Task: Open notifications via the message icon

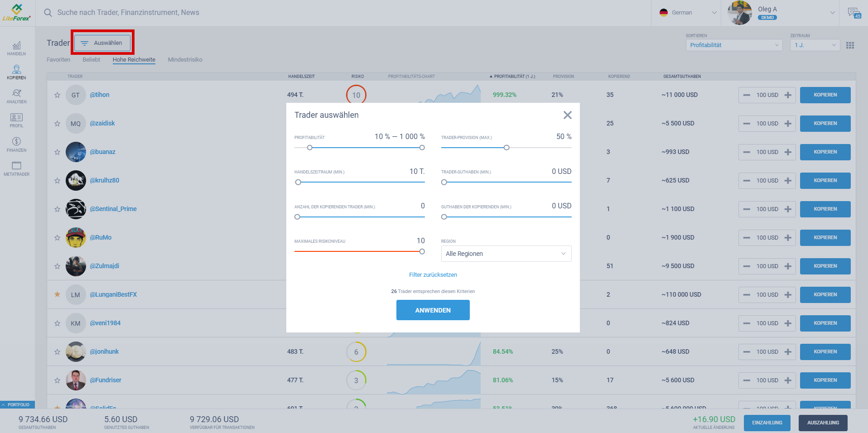Action: point(854,12)
